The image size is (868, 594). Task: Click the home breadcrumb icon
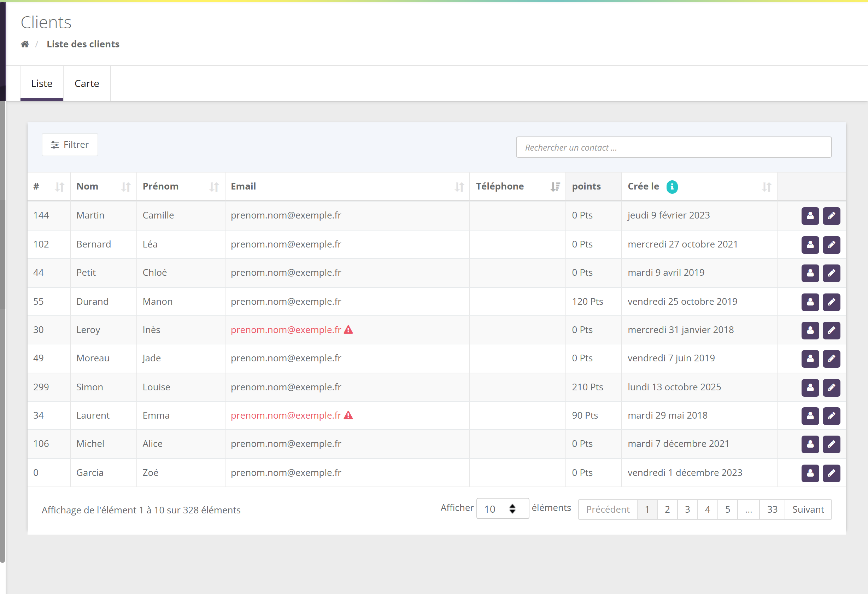click(25, 44)
